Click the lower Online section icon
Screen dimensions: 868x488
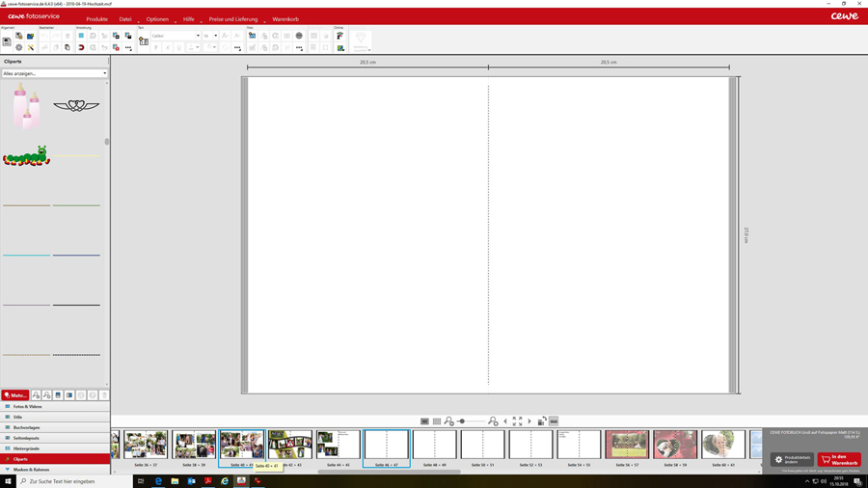tap(339, 47)
